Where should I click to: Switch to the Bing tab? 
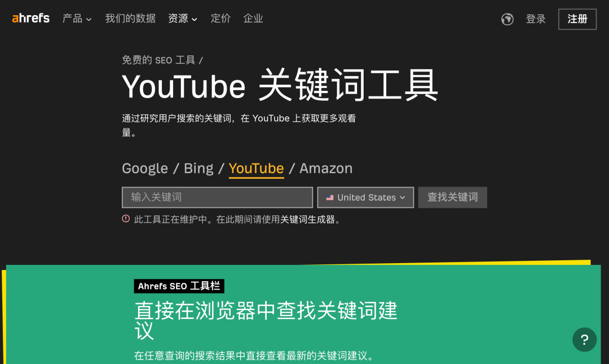[198, 168]
